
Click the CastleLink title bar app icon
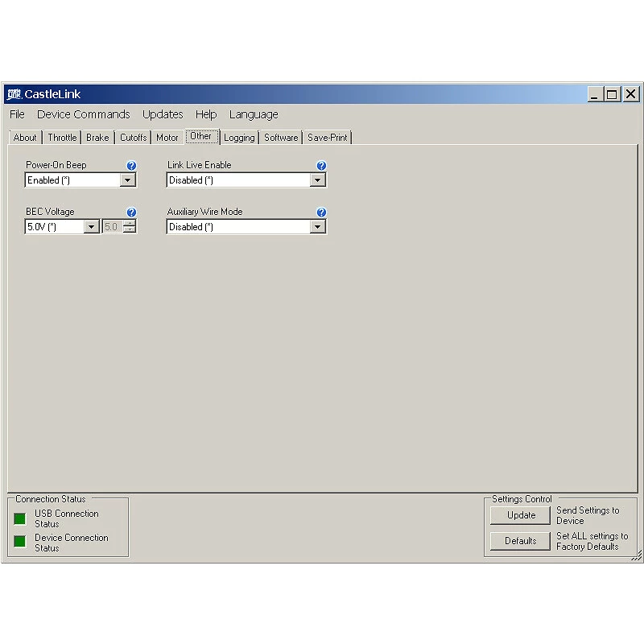pos(14,94)
